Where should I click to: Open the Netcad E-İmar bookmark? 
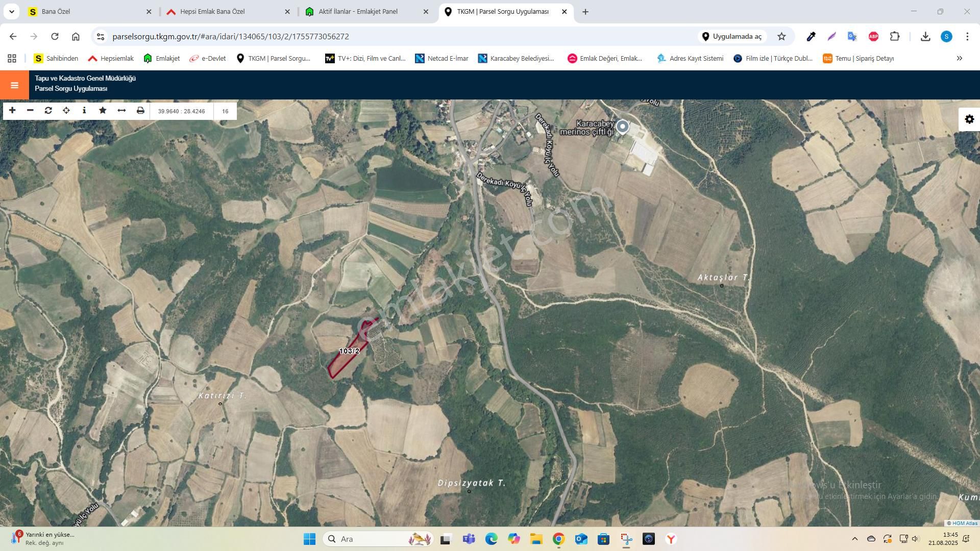[442, 59]
